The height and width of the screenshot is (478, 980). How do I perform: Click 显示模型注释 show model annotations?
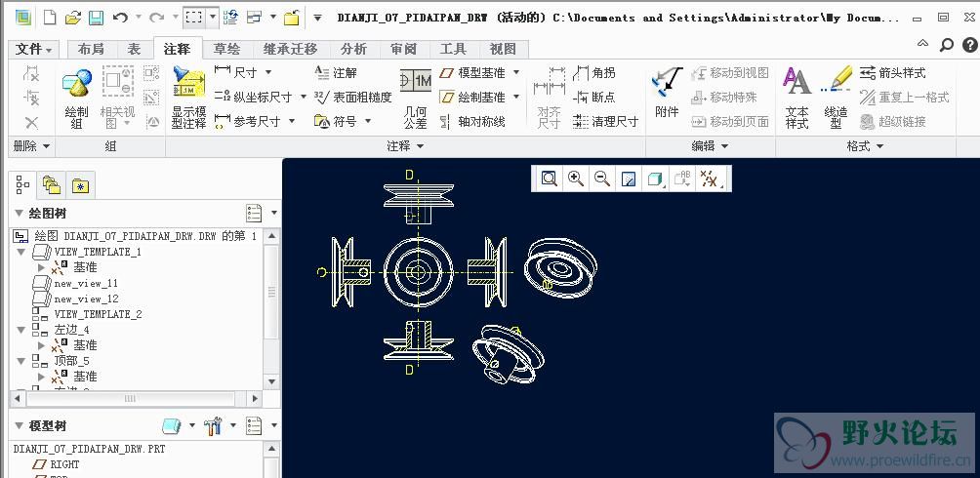[188, 99]
